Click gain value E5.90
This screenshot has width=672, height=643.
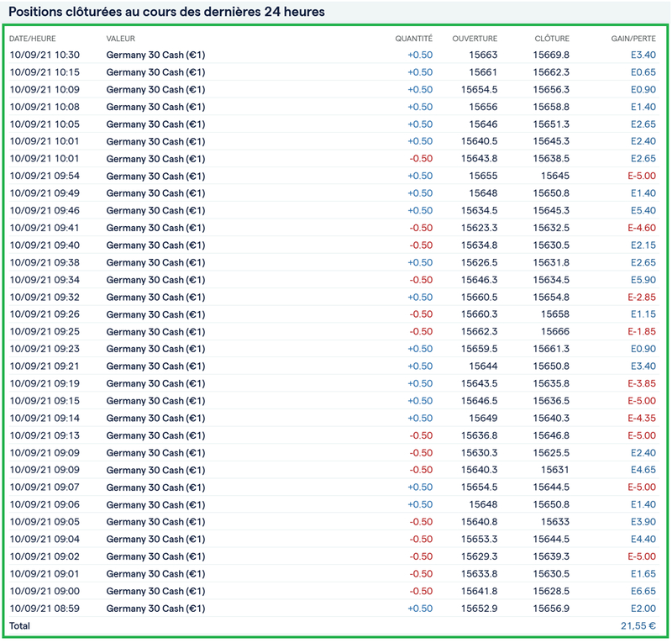(643, 280)
